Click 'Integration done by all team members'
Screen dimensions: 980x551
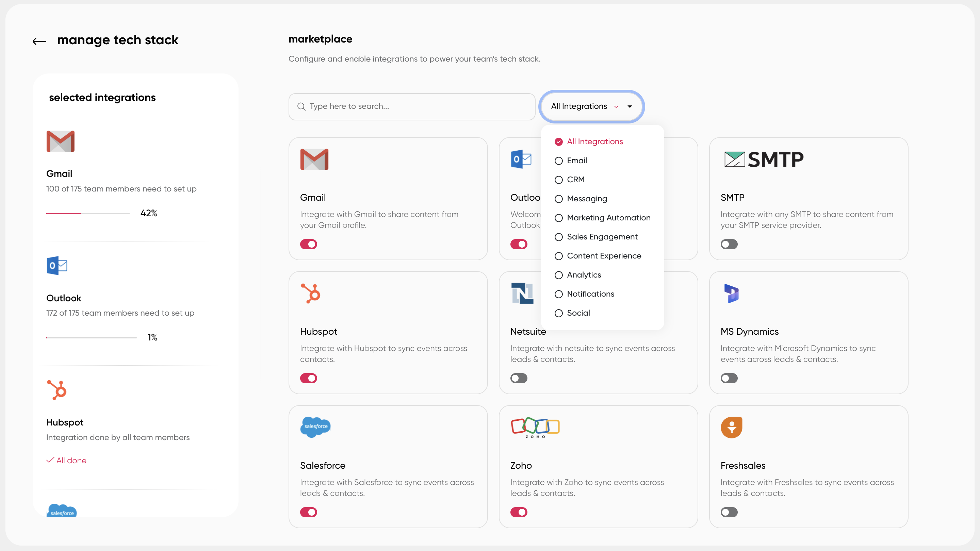pos(118,437)
